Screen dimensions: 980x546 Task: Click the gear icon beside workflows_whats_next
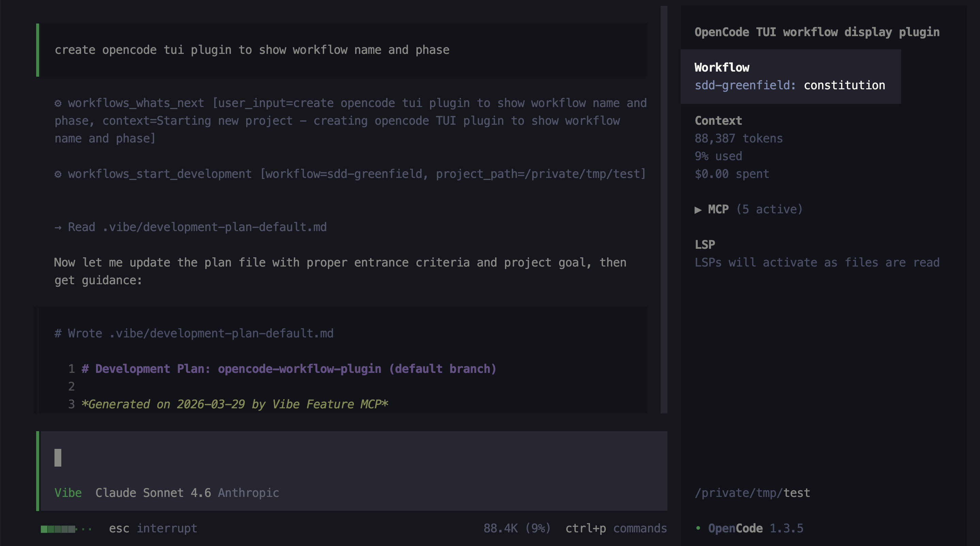pos(58,103)
